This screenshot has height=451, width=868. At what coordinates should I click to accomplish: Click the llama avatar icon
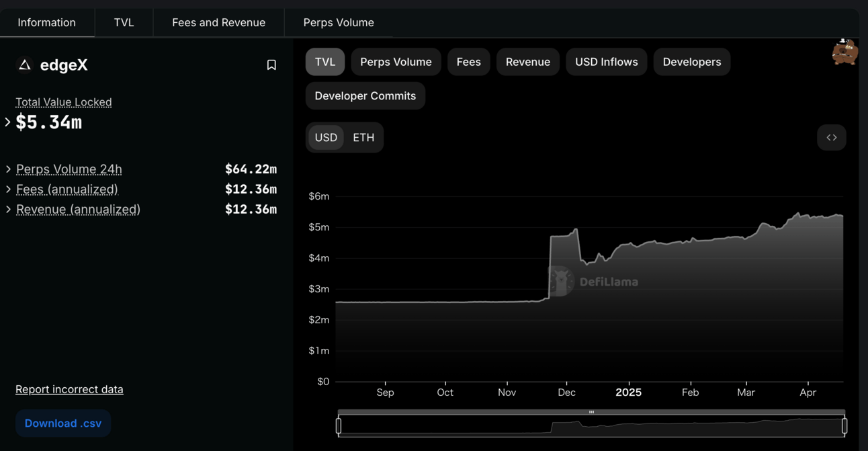(x=844, y=51)
